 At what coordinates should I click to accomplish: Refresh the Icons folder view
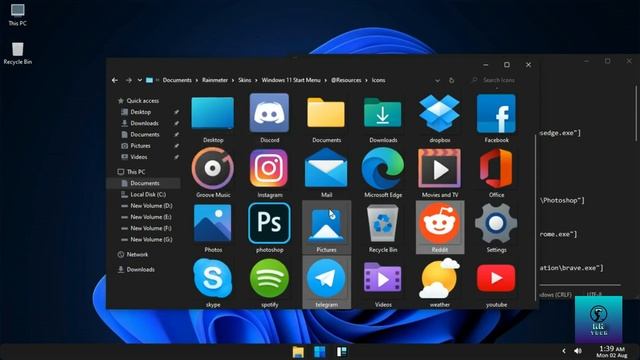click(451, 80)
